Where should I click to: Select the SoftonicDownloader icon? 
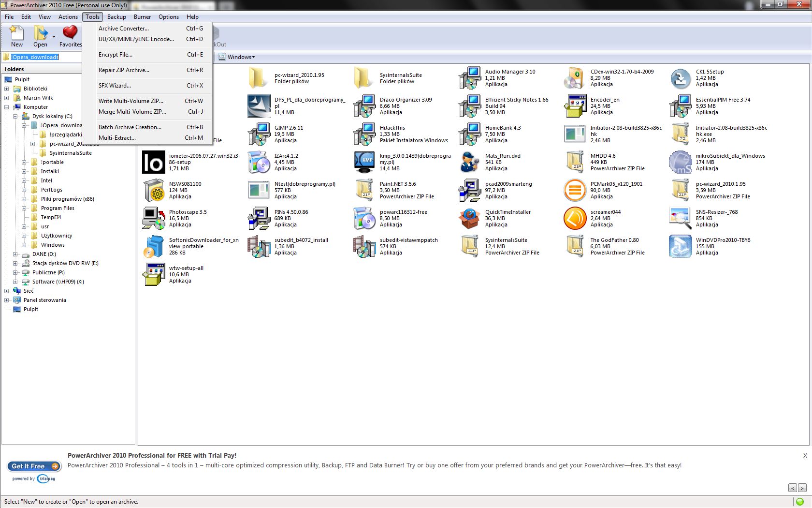(x=154, y=246)
